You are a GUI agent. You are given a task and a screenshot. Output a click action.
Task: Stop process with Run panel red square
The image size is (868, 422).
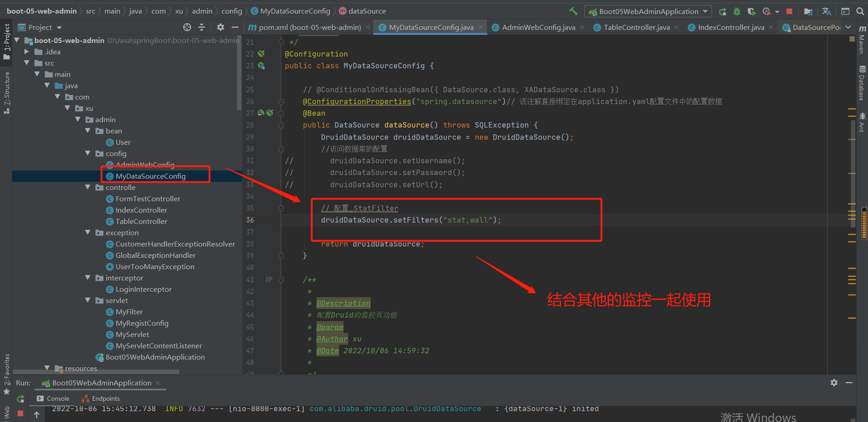[x=20, y=413]
